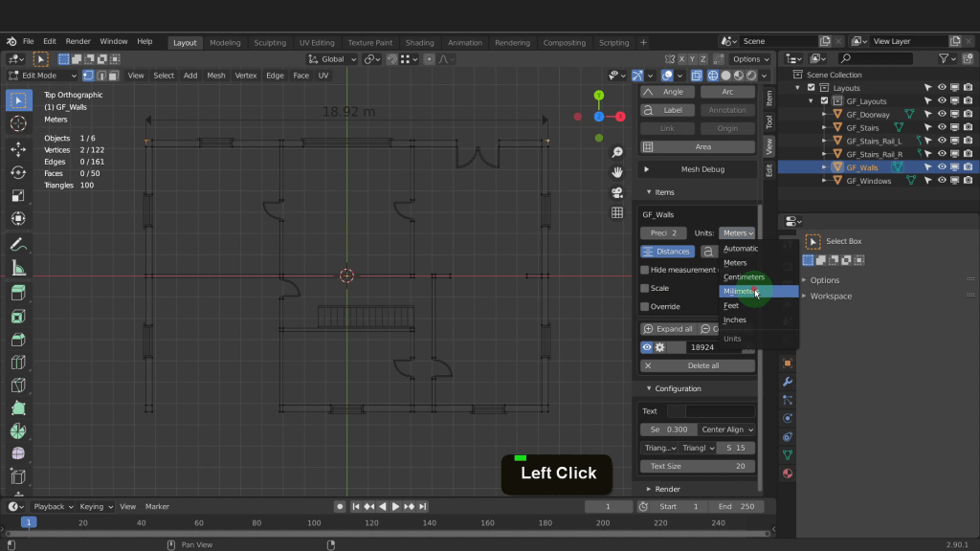
Task: Switch to the Sculpting workspace tab
Action: pyautogui.click(x=270, y=42)
